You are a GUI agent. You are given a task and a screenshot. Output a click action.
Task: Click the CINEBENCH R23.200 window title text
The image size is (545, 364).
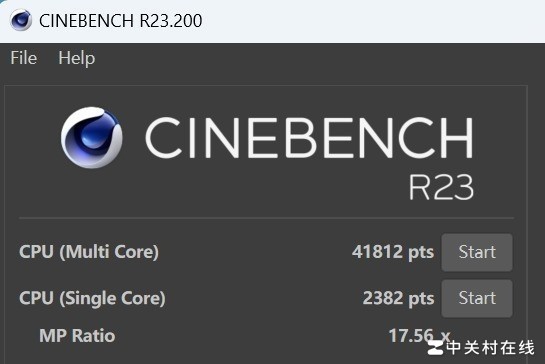click(121, 21)
